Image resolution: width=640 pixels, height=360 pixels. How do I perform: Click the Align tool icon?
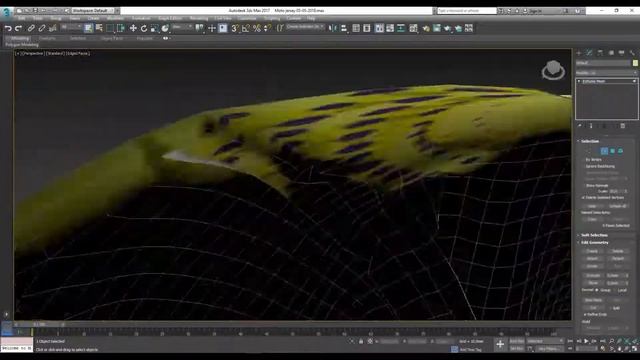pyautogui.click(x=344, y=28)
